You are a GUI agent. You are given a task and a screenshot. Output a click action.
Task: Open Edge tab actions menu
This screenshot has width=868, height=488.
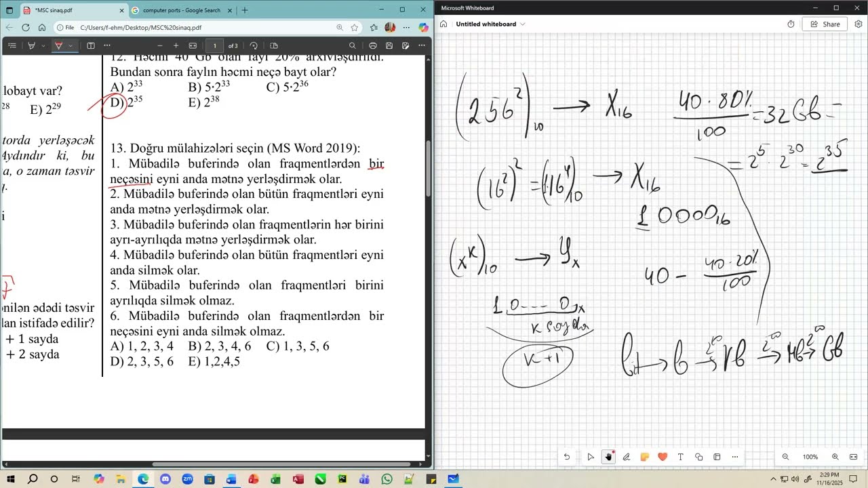(9, 10)
